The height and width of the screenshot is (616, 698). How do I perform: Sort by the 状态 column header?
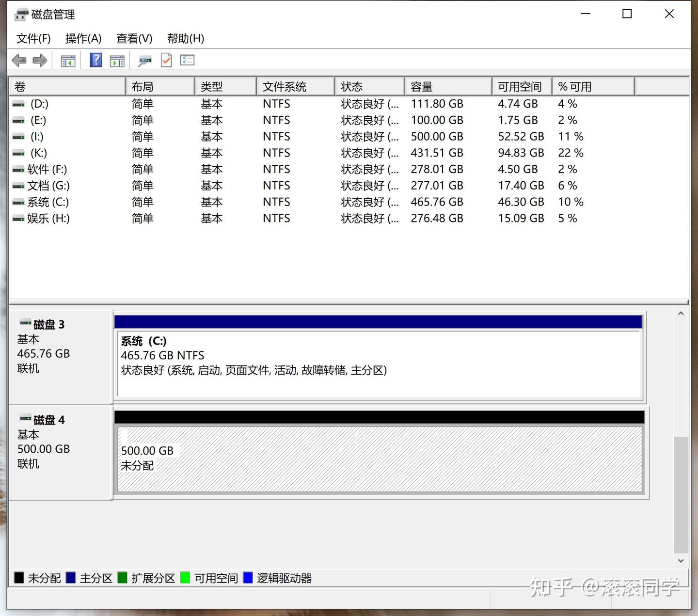[x=370, y=87]
